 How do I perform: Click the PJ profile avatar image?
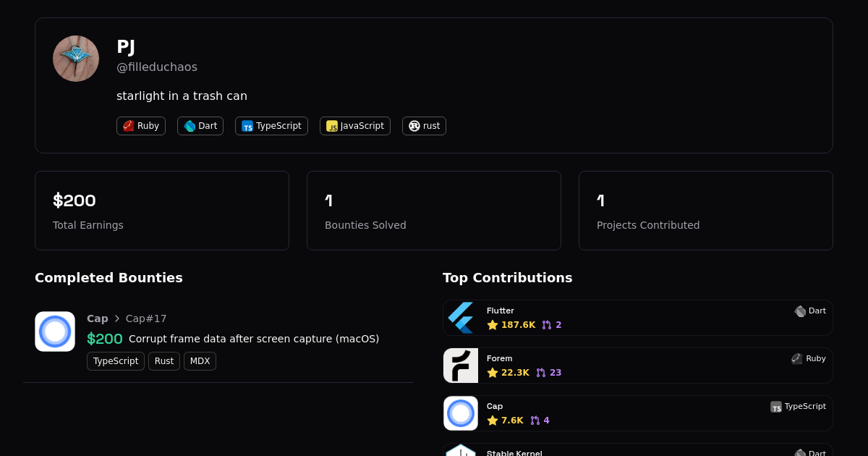(76, 59)
